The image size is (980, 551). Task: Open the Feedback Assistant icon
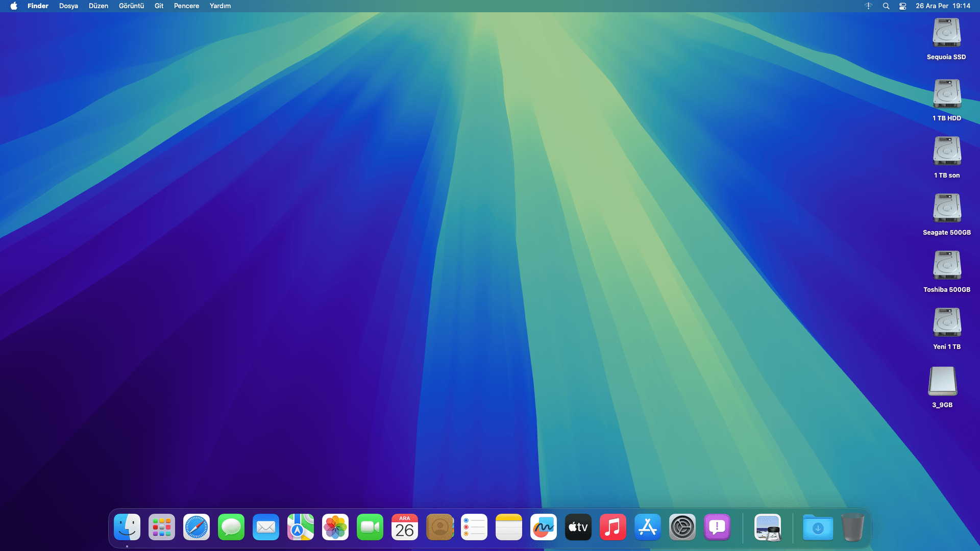point(717,527)
